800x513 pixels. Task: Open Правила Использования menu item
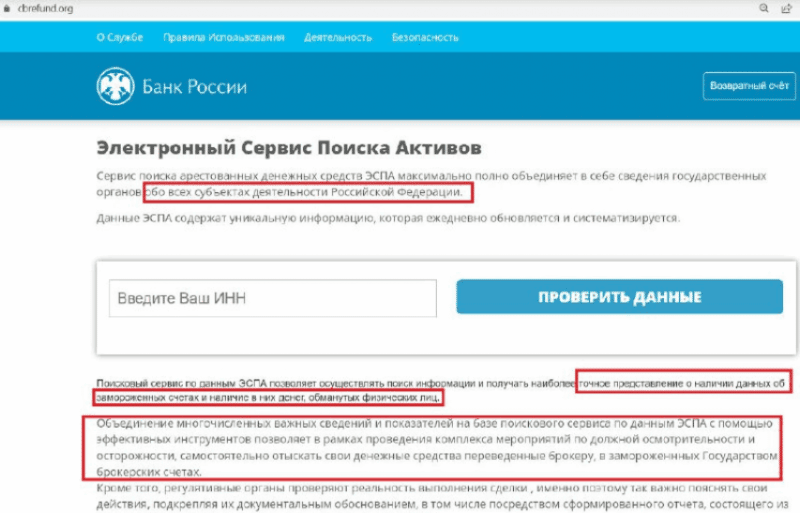[224, 37]
